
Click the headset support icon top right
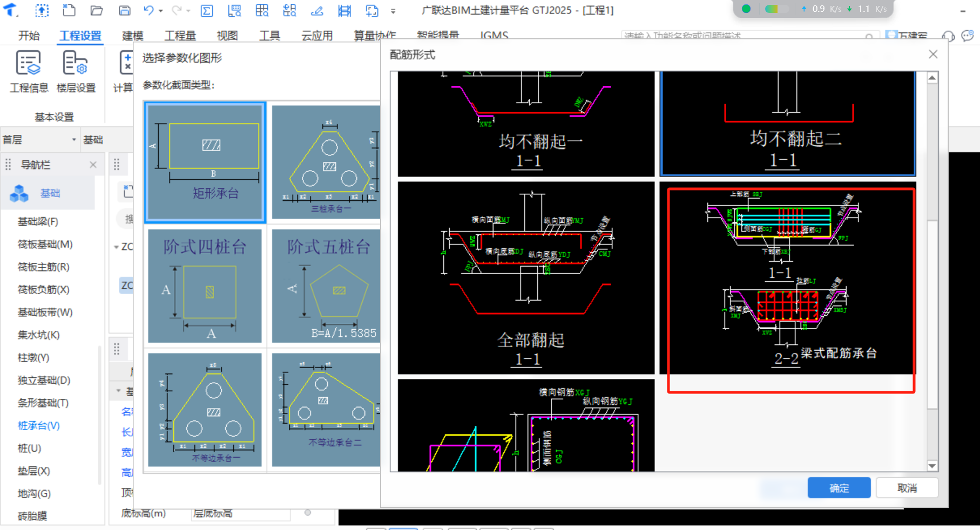click(948, 36)
